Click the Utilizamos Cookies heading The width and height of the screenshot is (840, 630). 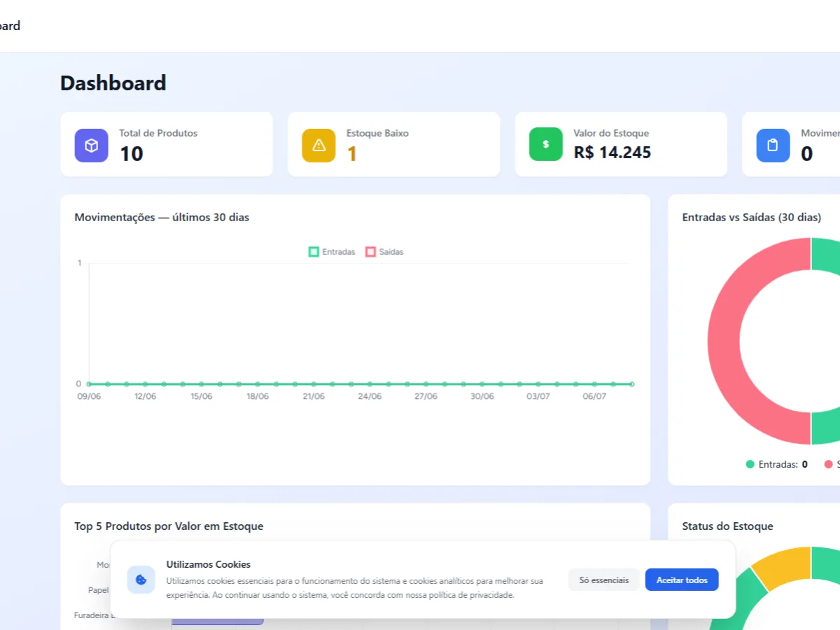coord(209,564)
